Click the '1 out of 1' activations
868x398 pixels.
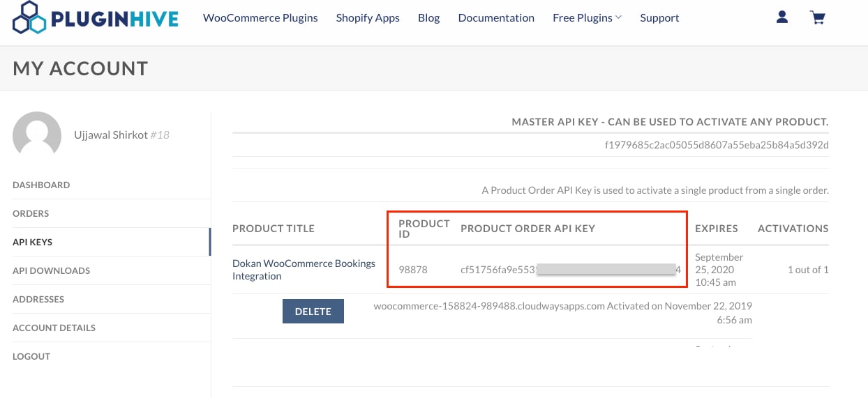(x=808, y=270)
